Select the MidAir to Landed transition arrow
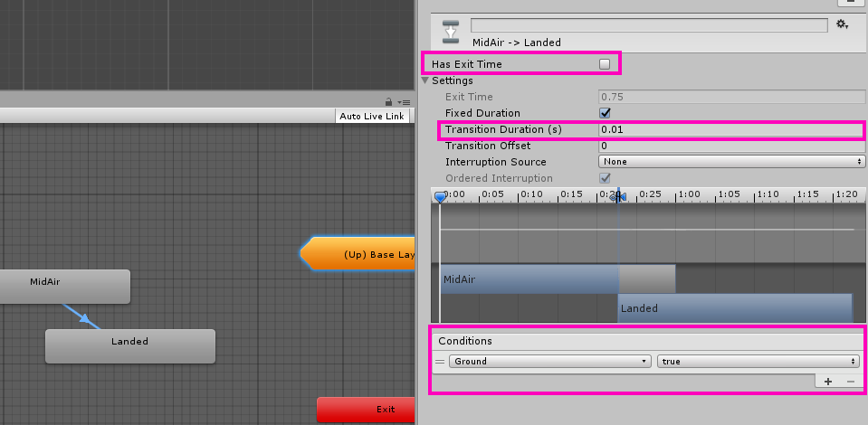Viewport: 868px width, 425px height. coord(82,317)
